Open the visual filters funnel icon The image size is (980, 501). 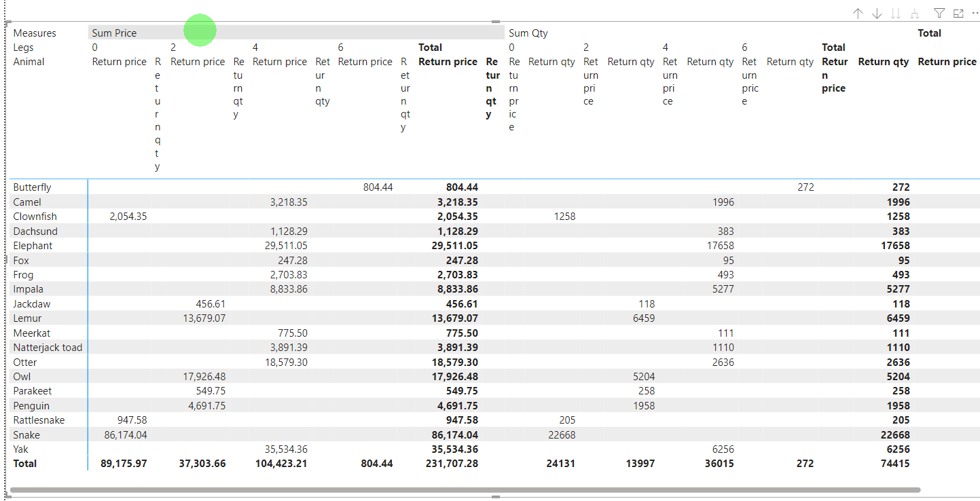click(939, 14)
